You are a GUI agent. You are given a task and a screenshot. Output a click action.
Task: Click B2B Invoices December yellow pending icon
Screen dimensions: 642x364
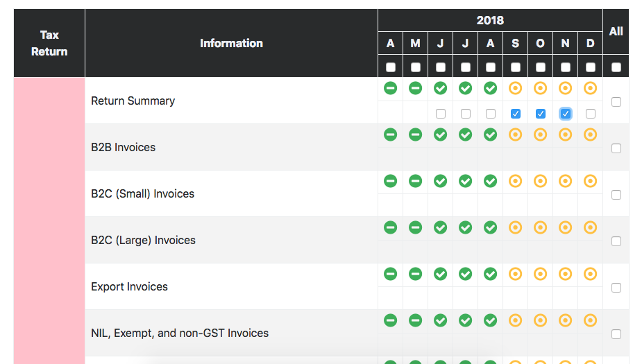pos(590,135)
